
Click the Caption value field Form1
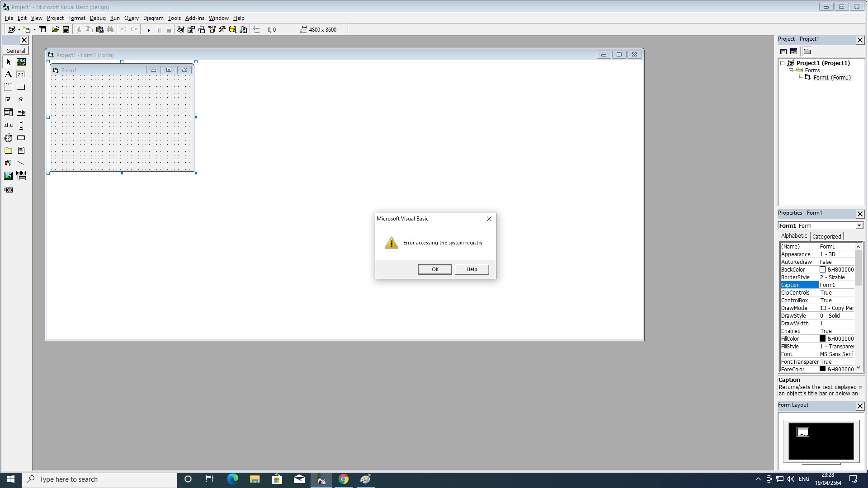[837, 285]
